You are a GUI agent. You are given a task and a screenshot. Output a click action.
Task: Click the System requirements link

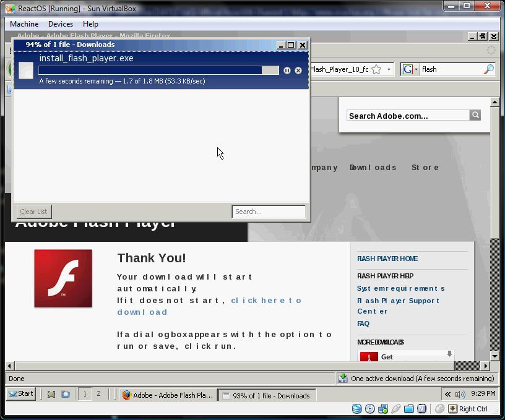point(400,288)
